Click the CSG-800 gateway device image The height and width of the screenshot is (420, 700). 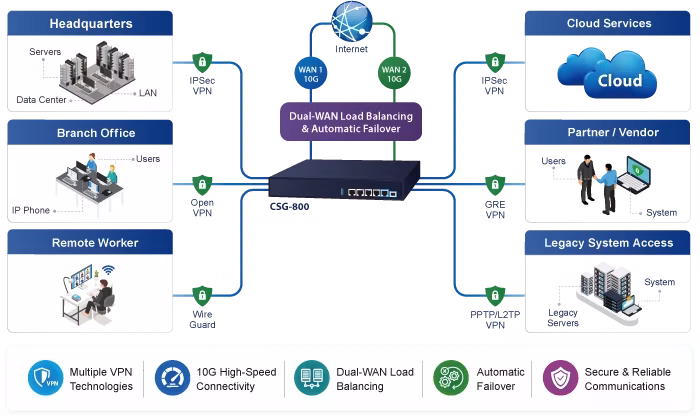(x=344, y=179)
